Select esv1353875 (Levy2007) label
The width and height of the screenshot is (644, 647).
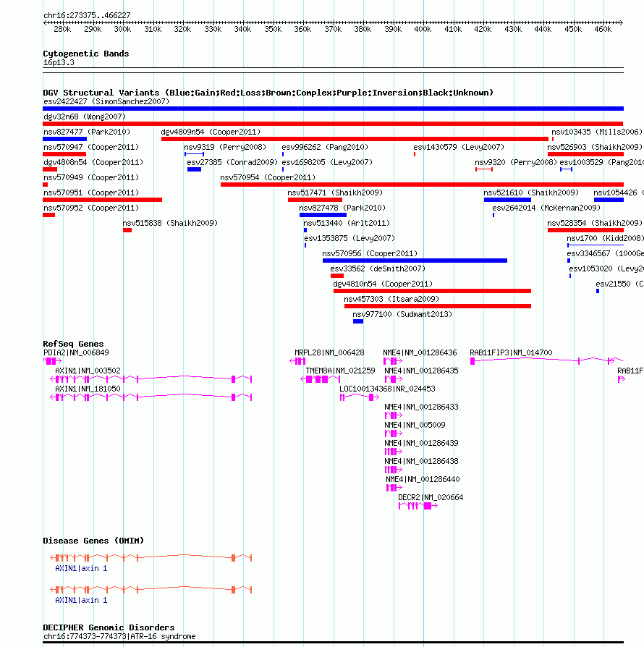click(349, 239)
